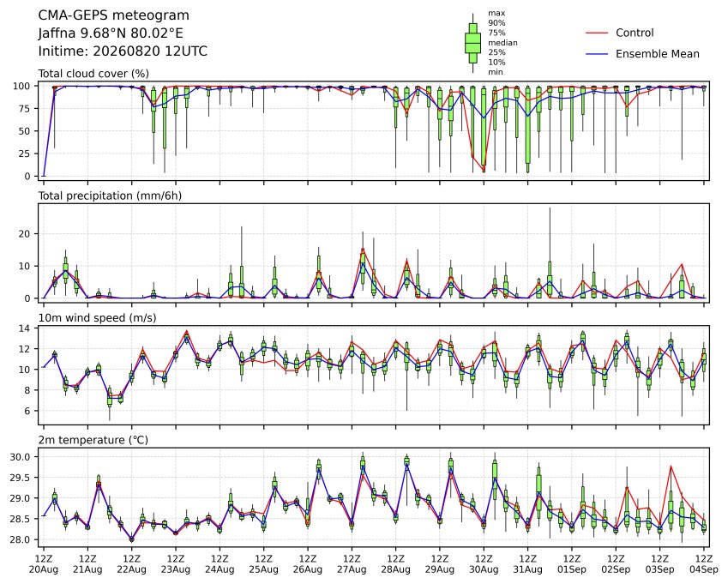The height and width of the screenshot is (584, 728).
Task: Click the 'median' label in the box legend
Action: coord(502,43)
